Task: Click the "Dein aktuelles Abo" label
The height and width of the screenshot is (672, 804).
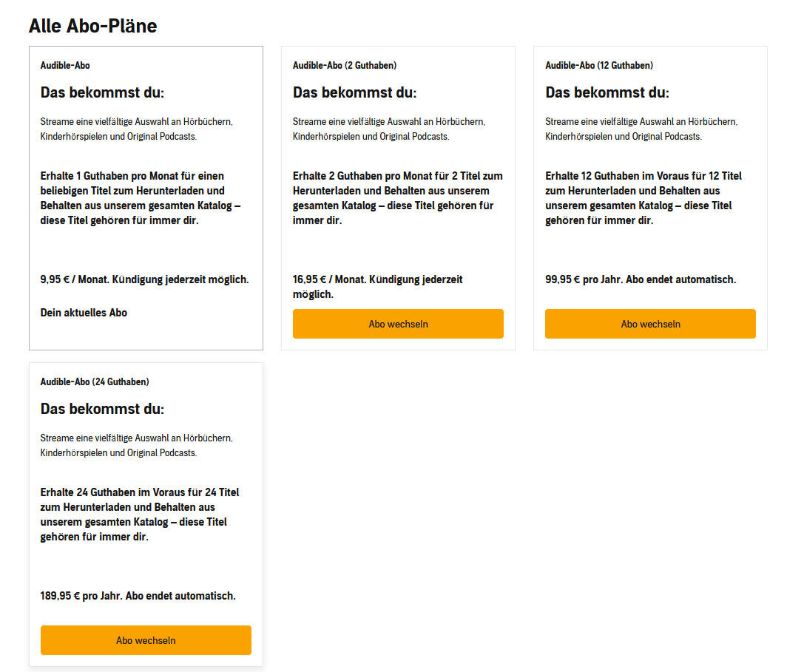Action: coord(84,313)
